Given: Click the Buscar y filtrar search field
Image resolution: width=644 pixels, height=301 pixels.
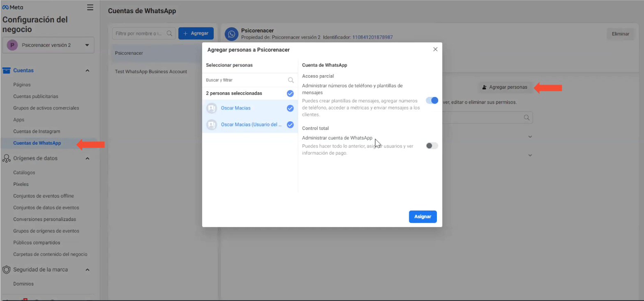Looking at the screenshot, I should (x=250, y=80).
